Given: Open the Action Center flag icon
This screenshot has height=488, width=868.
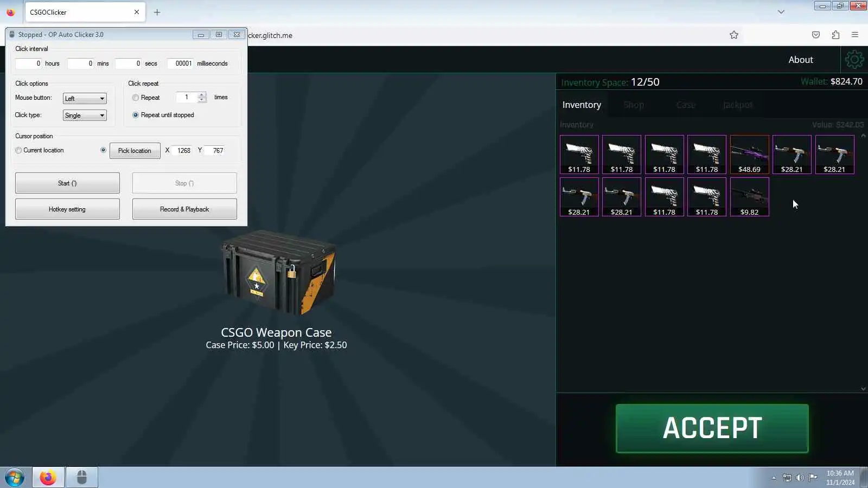Looking at the screenshot, I should (813, 478).
